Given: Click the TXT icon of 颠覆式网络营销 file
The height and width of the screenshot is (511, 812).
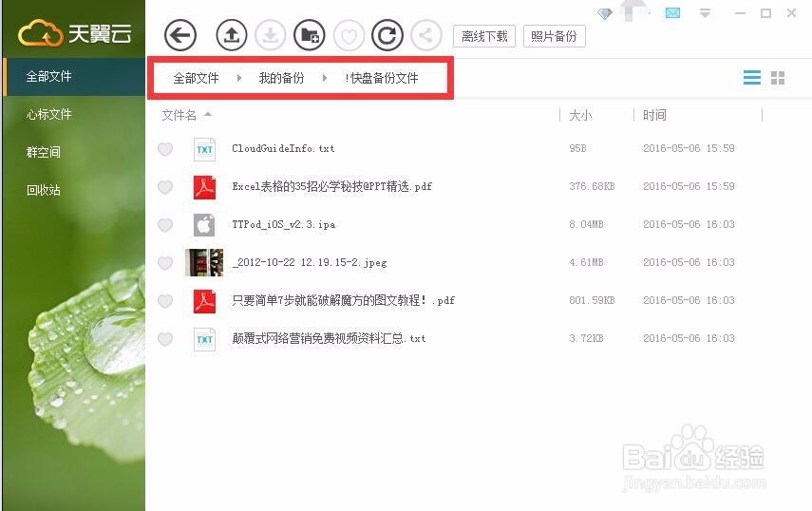Looking at the screenshot, I should pyautogui.click(x=204, y=339).
